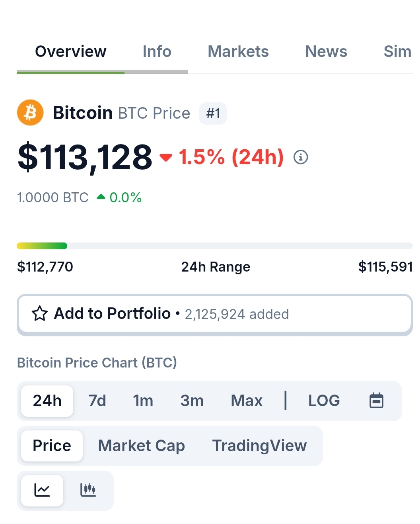
Task: Select the 7d chart range
Action: [x=97, y=401]
